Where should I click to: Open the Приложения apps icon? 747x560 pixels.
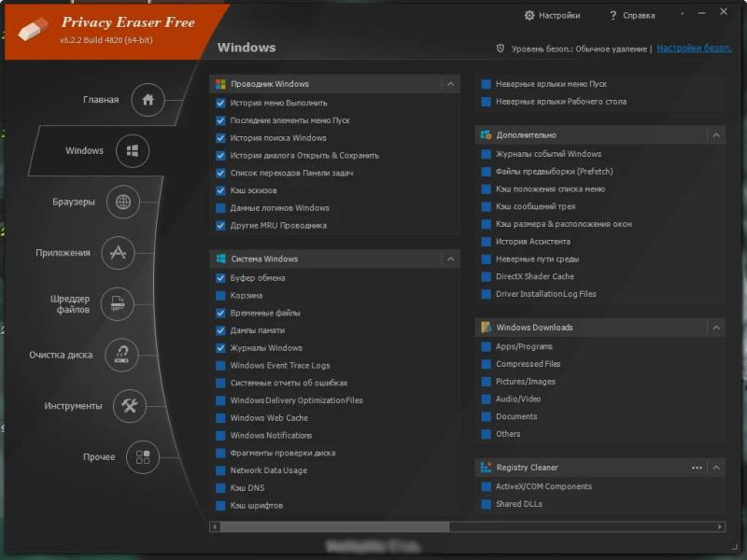pos(119,253)
